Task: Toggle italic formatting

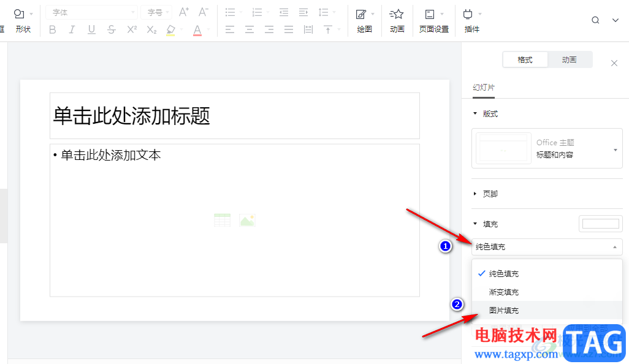Action: (x=72, y=29)
